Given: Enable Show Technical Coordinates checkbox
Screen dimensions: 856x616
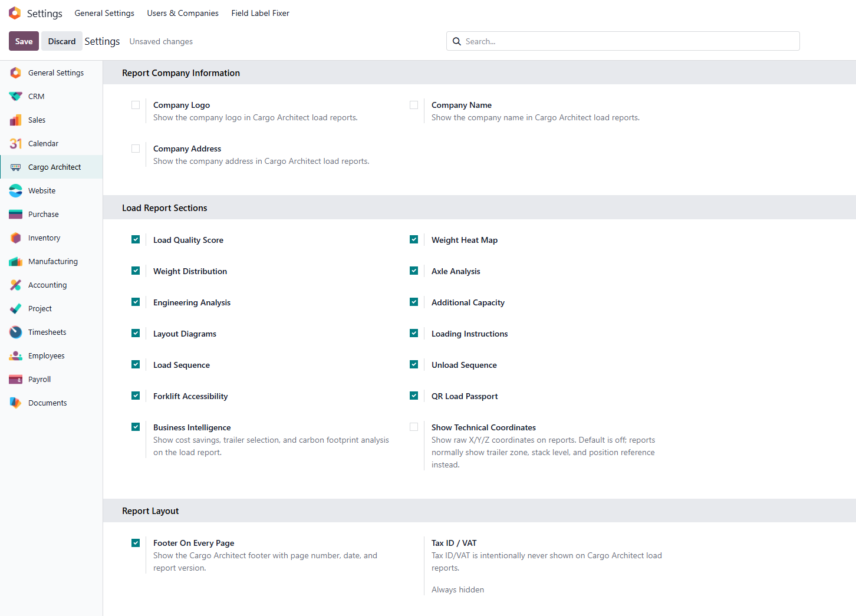Looking at the screenshot, I should (x=414, y=427).
